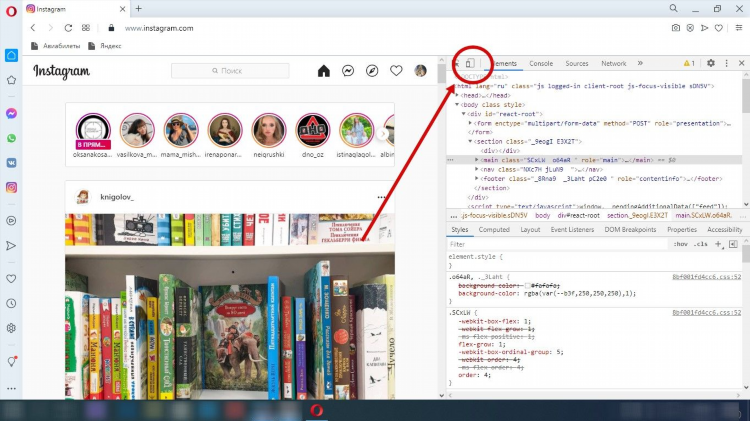Click the sidebar three-dots setup button

point(11,388)
